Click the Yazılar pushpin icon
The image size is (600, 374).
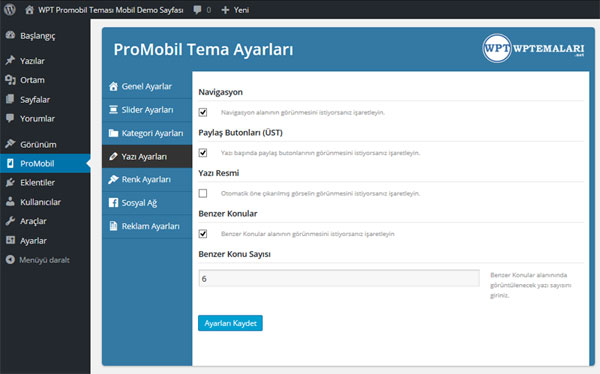pos(10,60)
